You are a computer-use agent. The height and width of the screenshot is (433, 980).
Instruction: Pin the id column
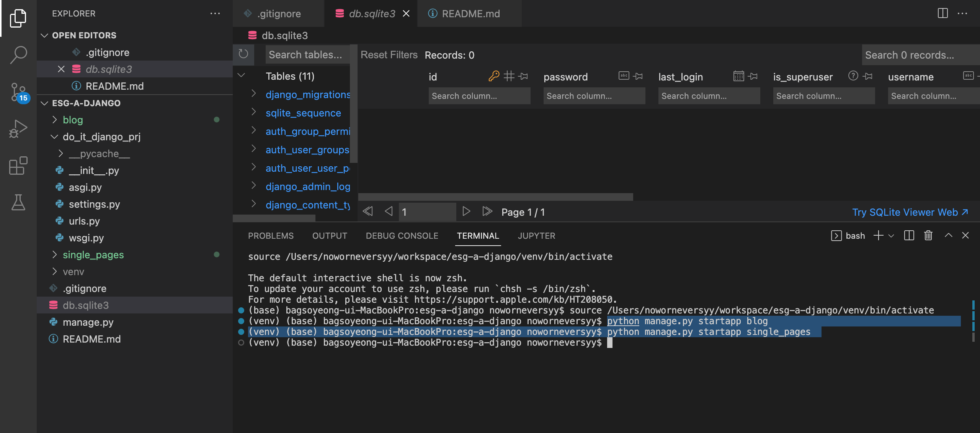[x=523, y=76]
